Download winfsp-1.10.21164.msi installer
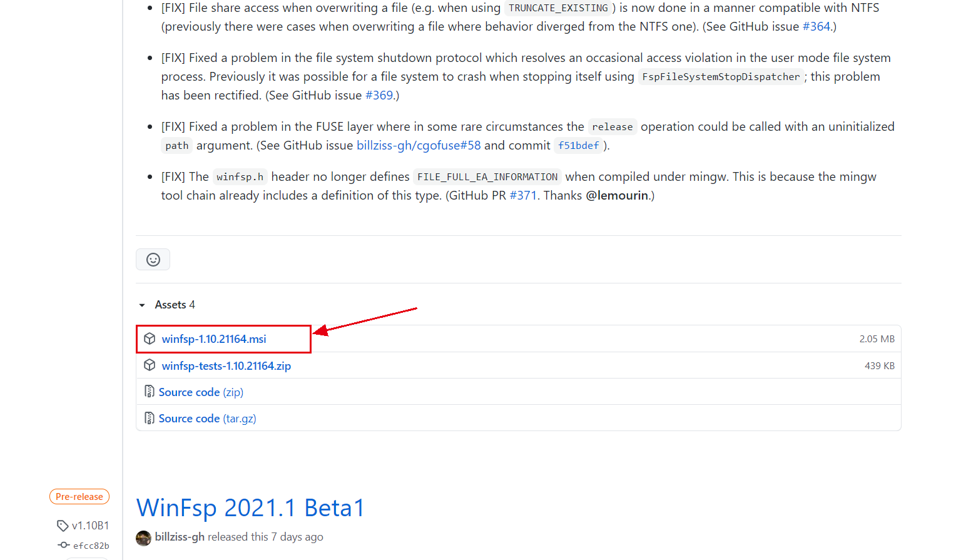The height and width of the screenshot is (560, 966). pos(214,339)
